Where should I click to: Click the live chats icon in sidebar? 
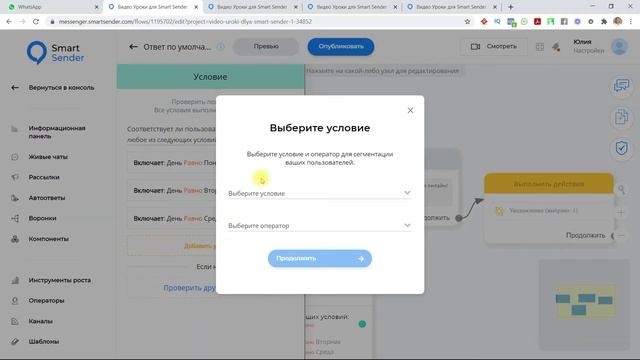15,157
